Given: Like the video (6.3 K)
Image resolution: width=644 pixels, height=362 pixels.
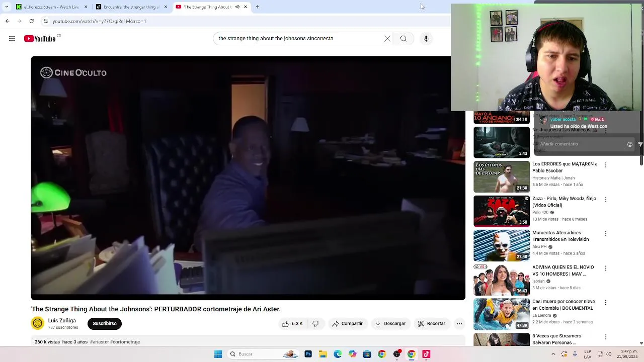Looking at the screenshot, I should [292, 324].
